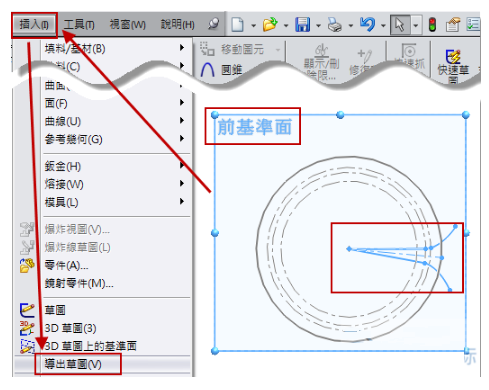
Task: Open dropdown arrow next to New icon
Action: pos(253,25)
